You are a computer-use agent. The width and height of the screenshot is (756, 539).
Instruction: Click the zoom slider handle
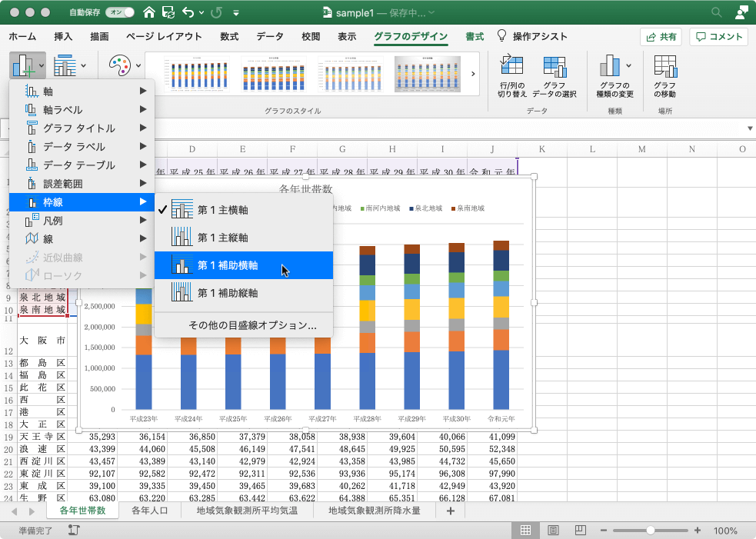651,531
